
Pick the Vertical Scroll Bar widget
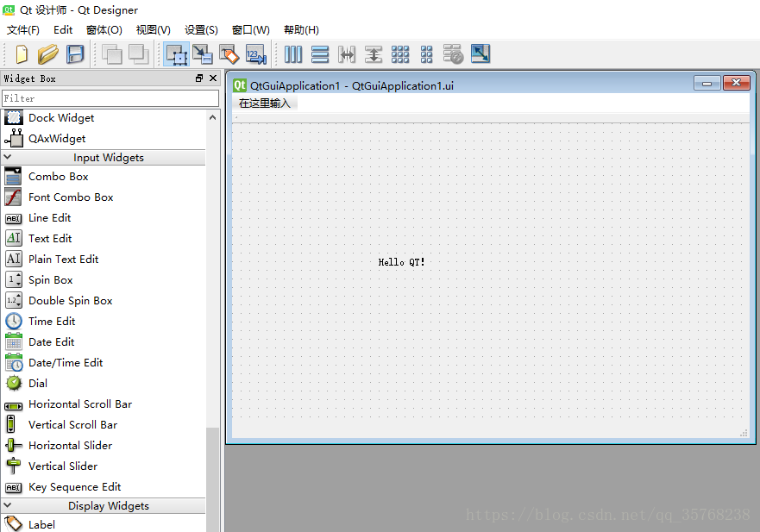tap(104, 425)
